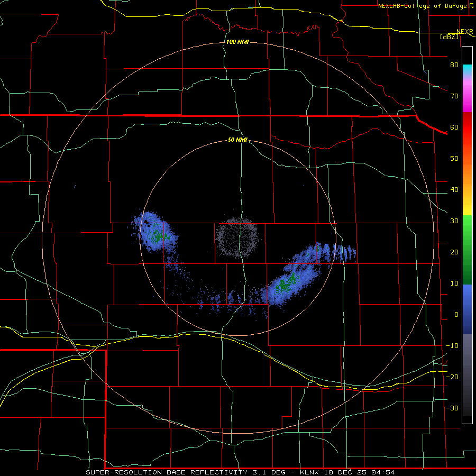Click the NEXLAB-College of DuPage credit text
The height and width of the screenshot is (476, 476).
click(421, 6)
